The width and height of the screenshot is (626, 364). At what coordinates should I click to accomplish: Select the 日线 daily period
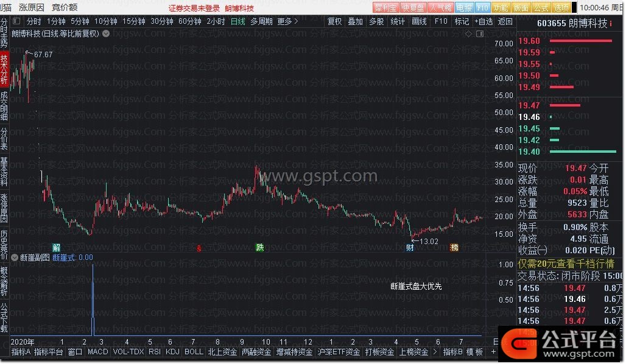238,21
